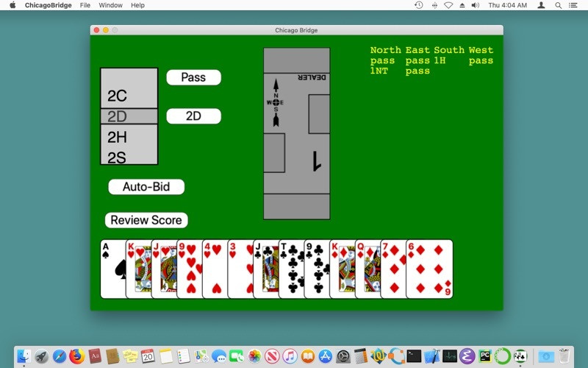Open Photos from the dock

pos(254,355)
